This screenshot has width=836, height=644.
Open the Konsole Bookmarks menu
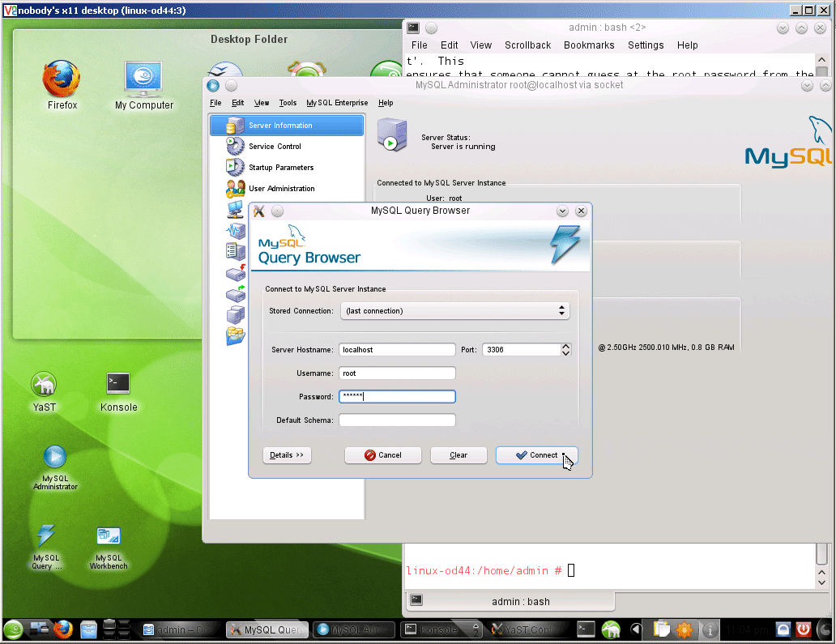click(x=589, y=45)
